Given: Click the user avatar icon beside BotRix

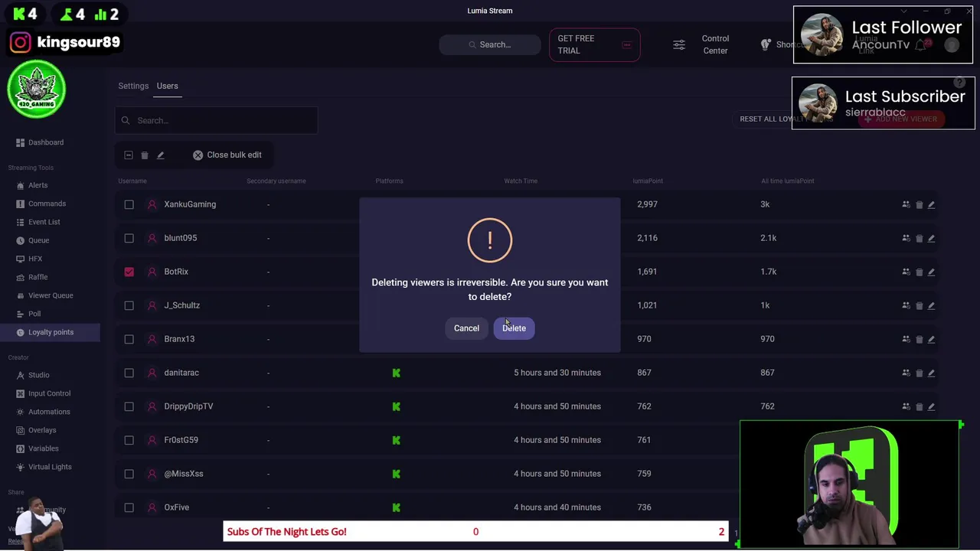Looking at the screenshot, I should click(152, 272).
